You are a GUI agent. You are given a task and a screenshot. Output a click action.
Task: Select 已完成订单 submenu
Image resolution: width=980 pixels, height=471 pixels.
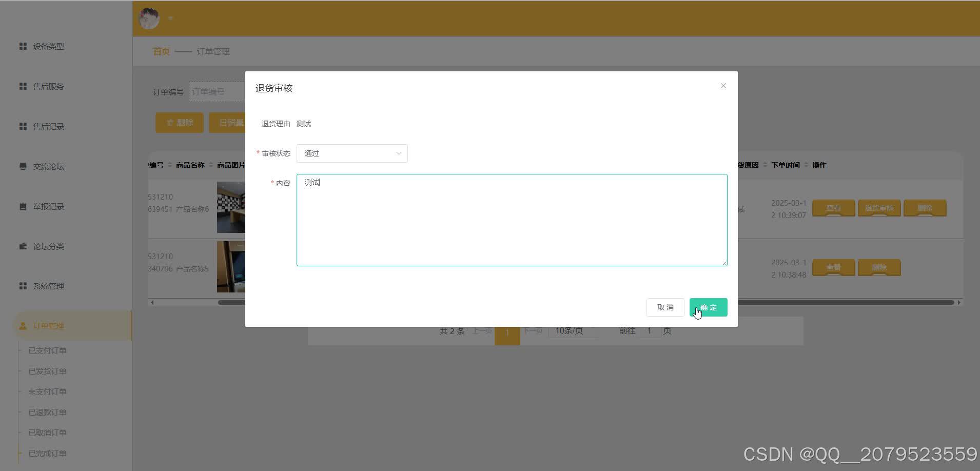click(x=47, y=453)
